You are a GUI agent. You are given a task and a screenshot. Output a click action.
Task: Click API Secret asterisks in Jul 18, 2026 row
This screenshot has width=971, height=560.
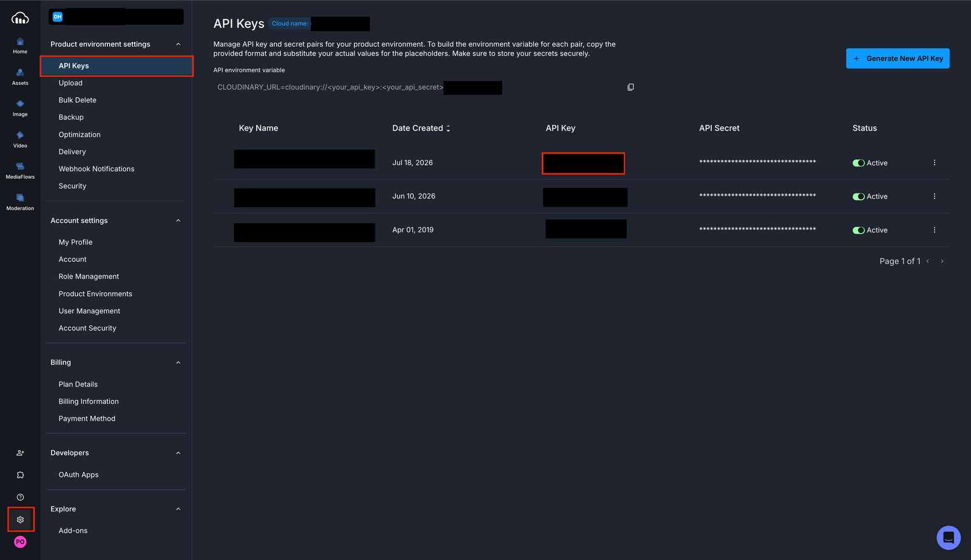point(757,163)
